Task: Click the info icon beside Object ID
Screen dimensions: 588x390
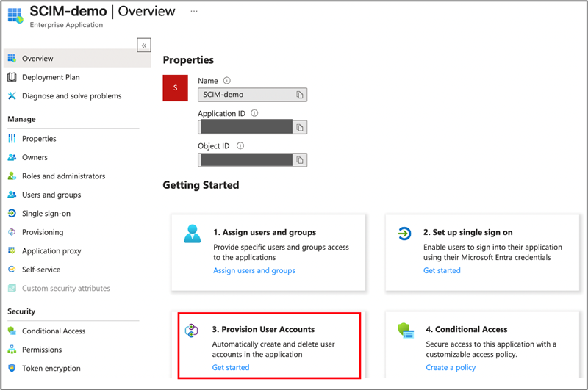Action: click(240, 145)
